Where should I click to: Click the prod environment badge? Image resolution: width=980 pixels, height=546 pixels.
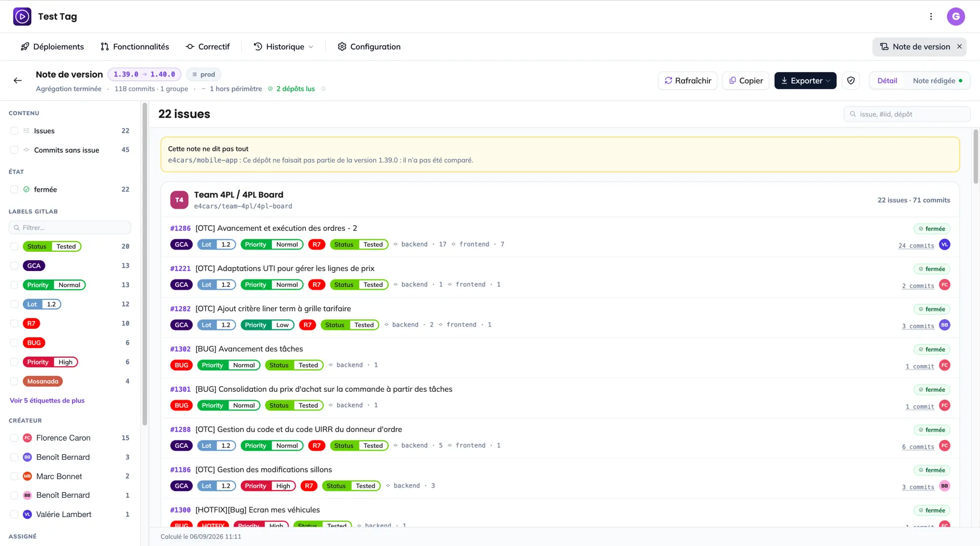[203, 74]
